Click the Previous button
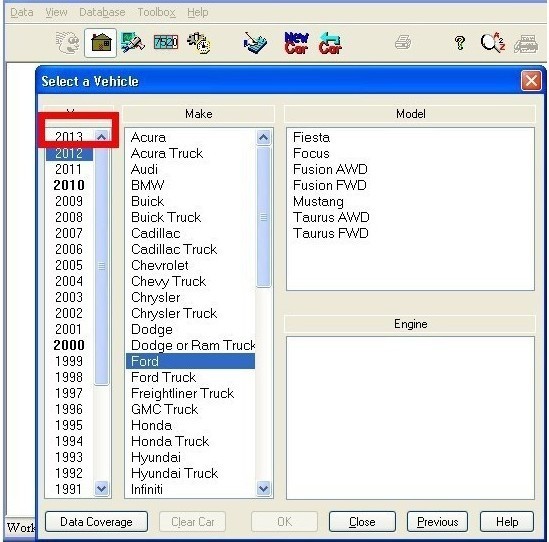The image size is (549, 542). click(437, 522)
